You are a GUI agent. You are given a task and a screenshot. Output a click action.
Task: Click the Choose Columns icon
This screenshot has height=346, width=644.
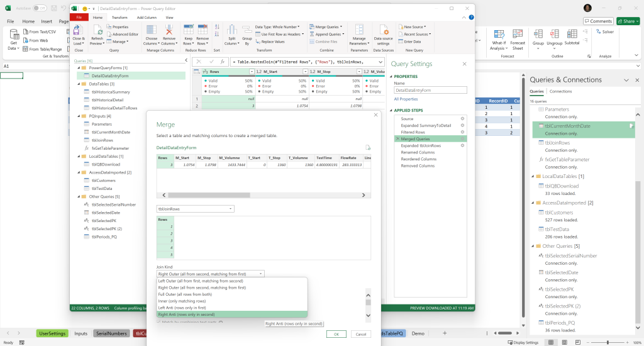point(151,30)
